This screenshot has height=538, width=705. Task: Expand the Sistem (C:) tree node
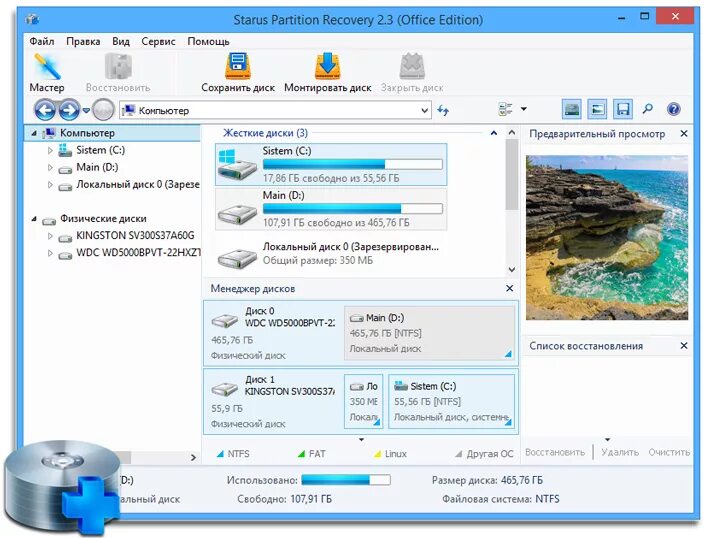tap(50, 151)
